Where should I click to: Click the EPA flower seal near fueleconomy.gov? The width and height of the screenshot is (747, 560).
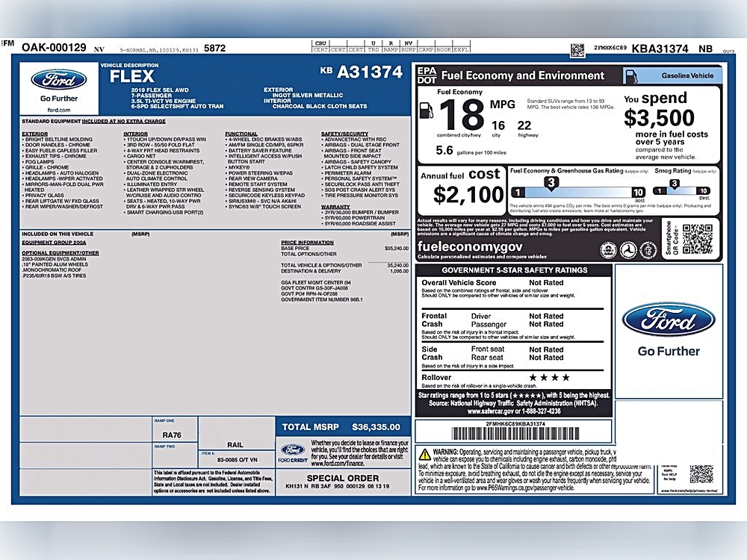coord(608,250)
